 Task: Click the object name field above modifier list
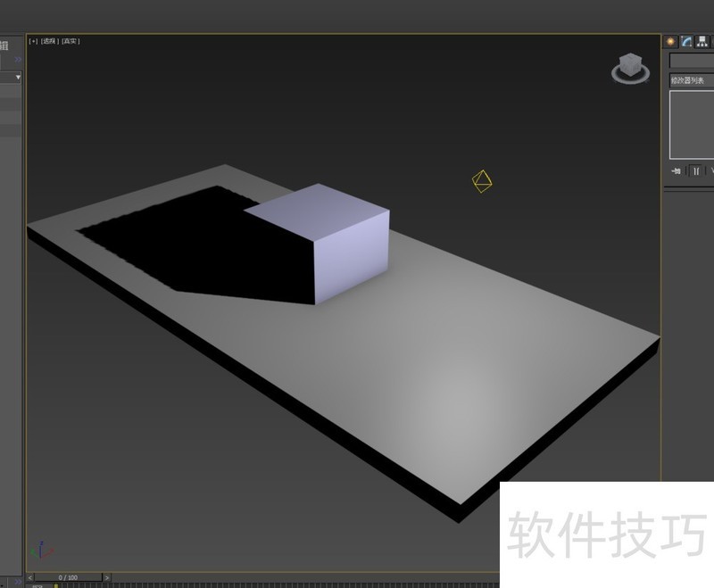point(691,61)
